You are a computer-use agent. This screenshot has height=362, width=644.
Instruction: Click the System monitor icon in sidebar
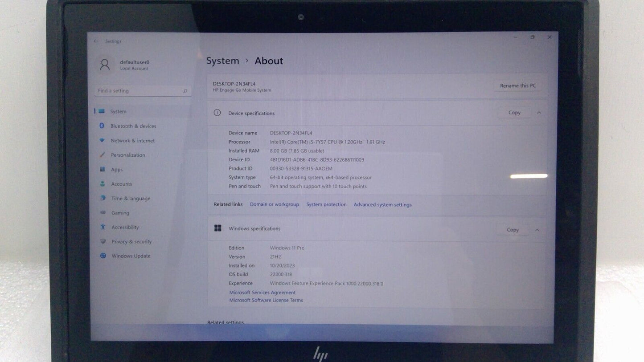click(x=102, y=111)
